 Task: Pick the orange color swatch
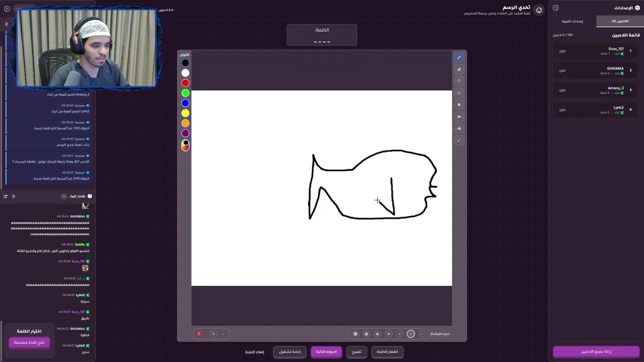tap(185, 123)
